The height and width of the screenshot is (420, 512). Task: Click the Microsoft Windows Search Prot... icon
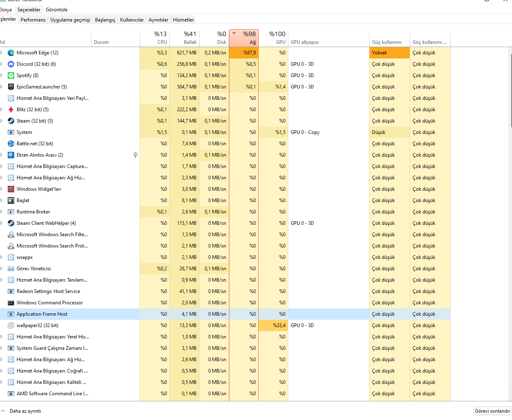click(x=11, y=246)
